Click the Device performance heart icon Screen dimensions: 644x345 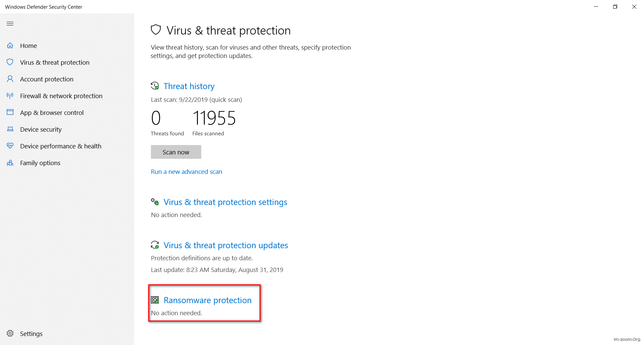[x=10, y=146]
